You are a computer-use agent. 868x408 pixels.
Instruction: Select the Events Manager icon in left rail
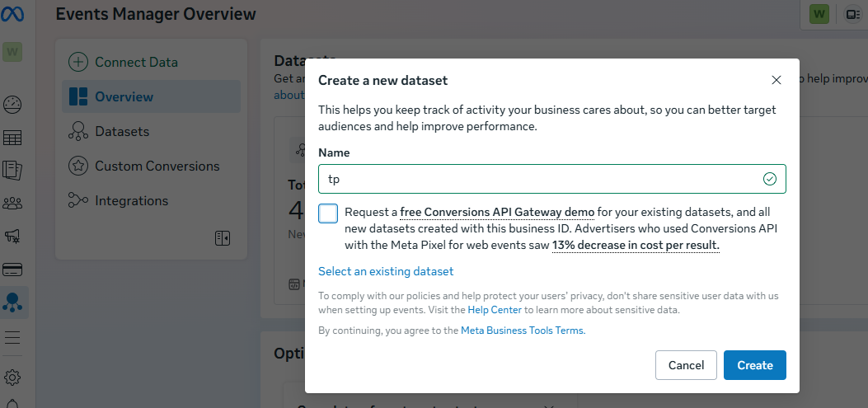[12, 302]
